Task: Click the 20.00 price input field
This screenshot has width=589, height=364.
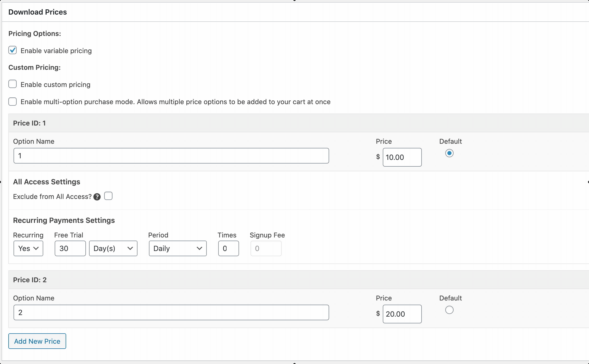Action: [402, 314]
